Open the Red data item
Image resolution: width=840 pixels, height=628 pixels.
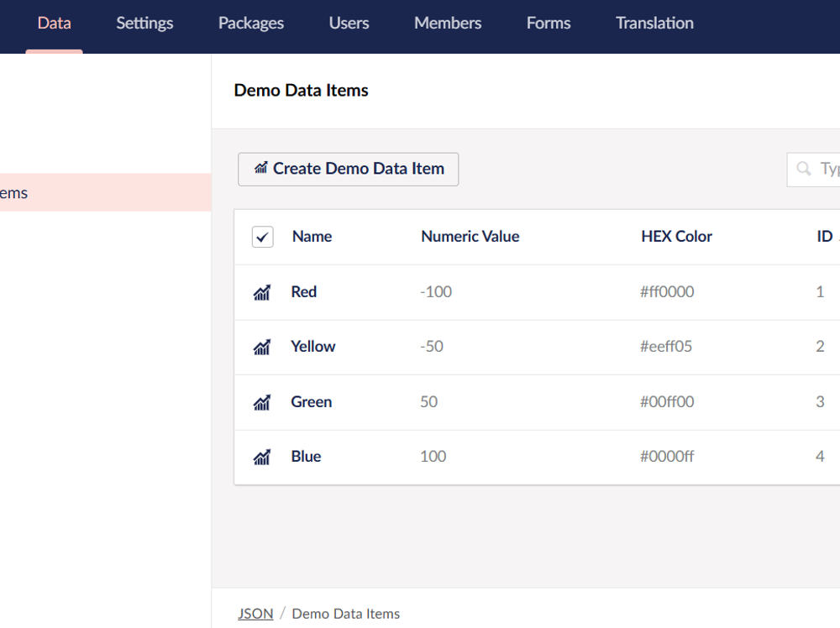point(303,292)
